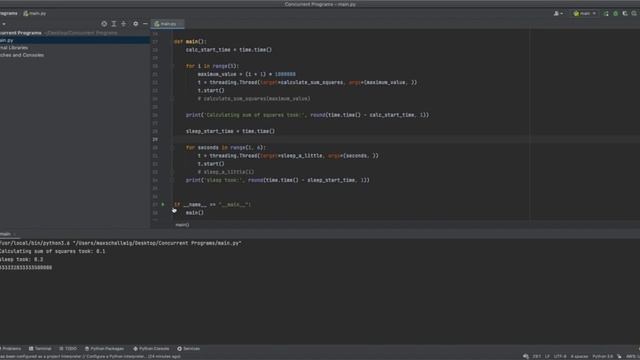Click the cursor position indicator in status bar

(x=537, y=356)
